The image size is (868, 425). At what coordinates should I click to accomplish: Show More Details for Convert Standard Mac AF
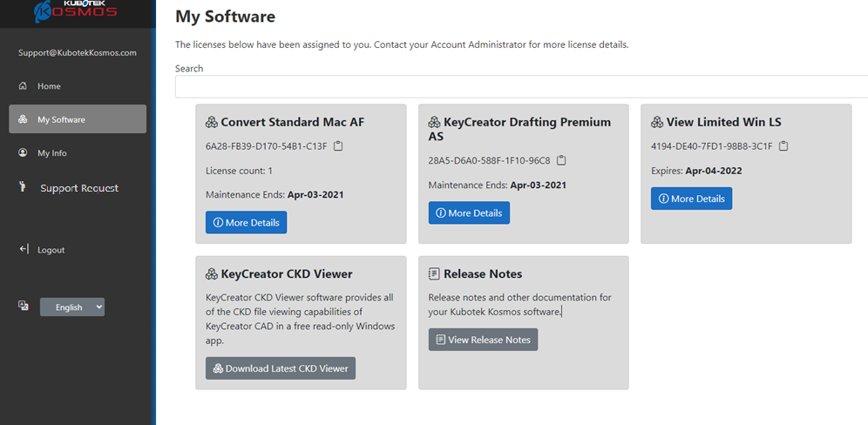click(246, 222)
